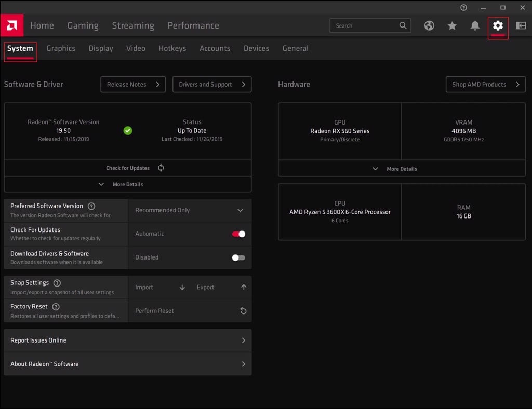
Task: Click the Perform Reset circular arrow icon
Action: 243,311
